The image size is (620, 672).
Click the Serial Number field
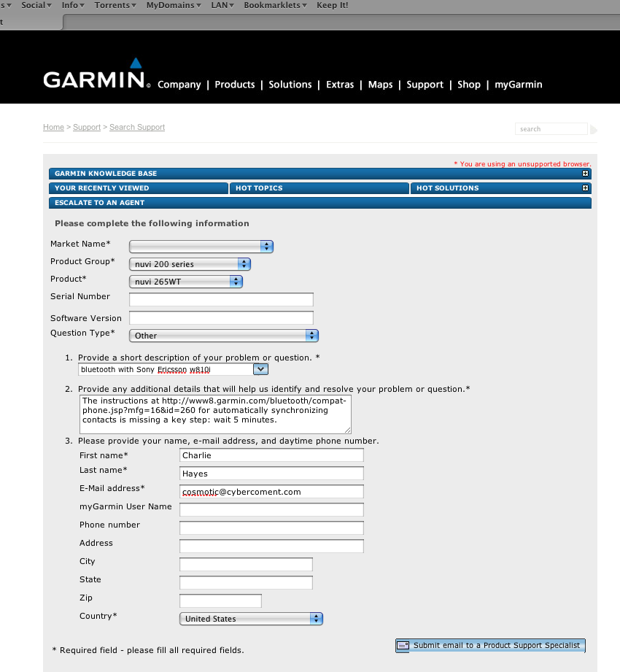pos(221,299)
